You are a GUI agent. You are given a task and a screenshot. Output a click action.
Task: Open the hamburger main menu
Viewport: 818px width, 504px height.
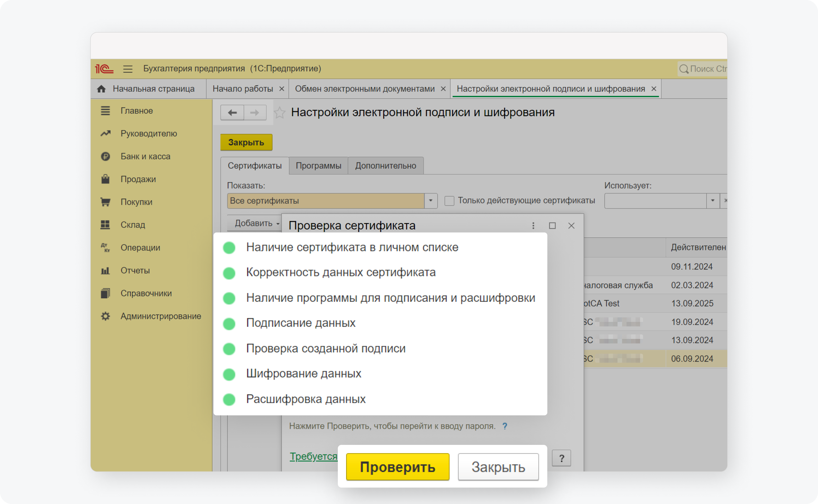coord(128,69)
